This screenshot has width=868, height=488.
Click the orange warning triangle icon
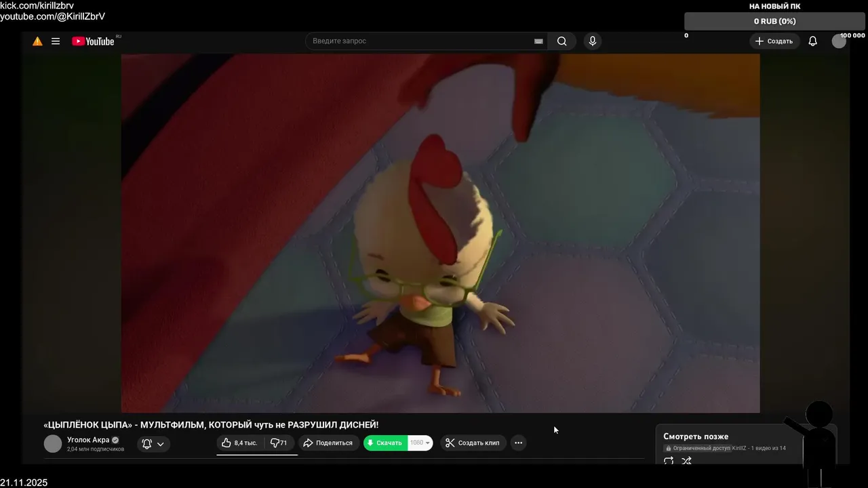click(37, 41)
